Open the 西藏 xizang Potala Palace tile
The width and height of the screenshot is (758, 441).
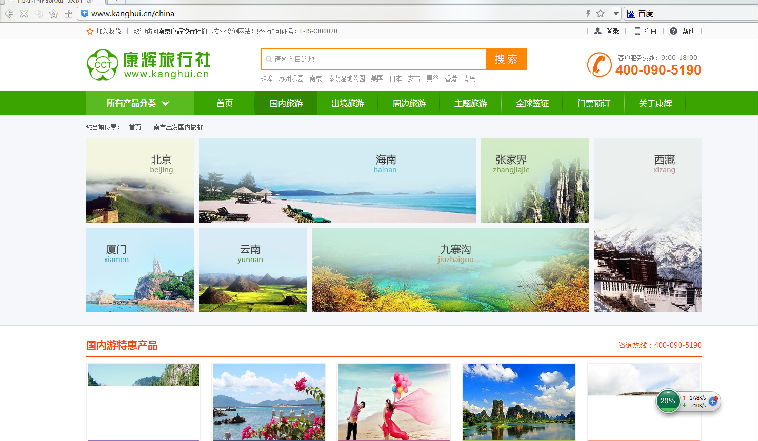pos(648,225)
